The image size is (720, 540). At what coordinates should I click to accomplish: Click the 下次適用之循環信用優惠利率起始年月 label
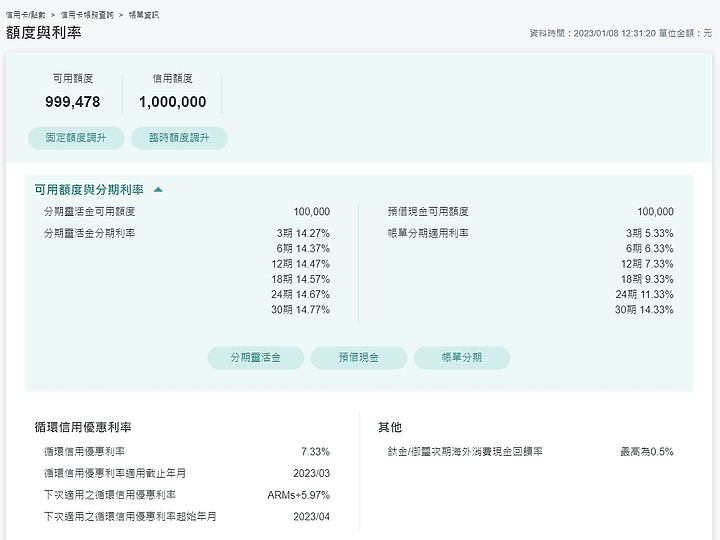click(130, 517)
